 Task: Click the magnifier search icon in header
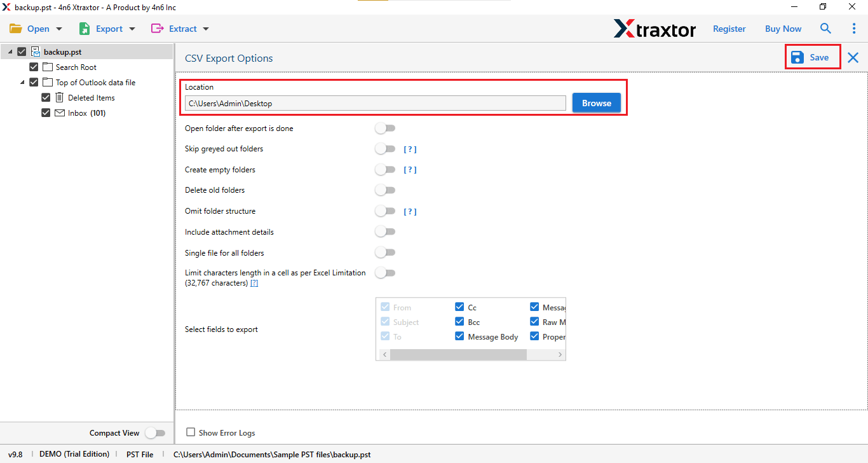(x=825, y=29)
